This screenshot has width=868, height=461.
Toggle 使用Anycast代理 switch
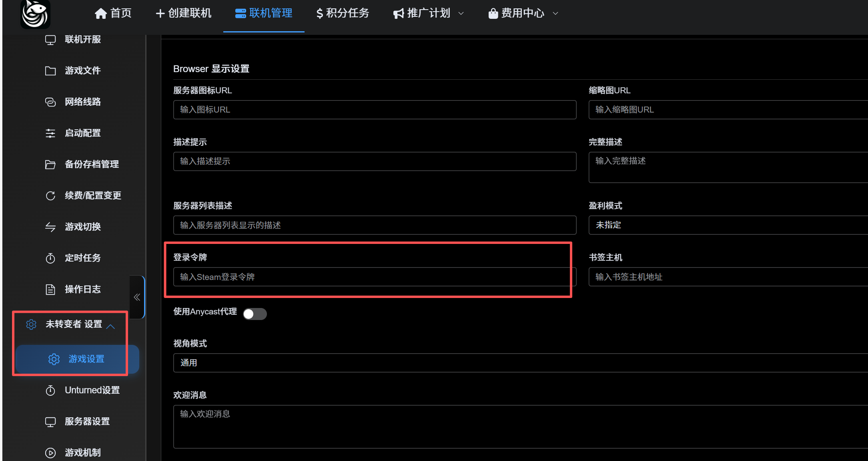click(x=255, y=314)
